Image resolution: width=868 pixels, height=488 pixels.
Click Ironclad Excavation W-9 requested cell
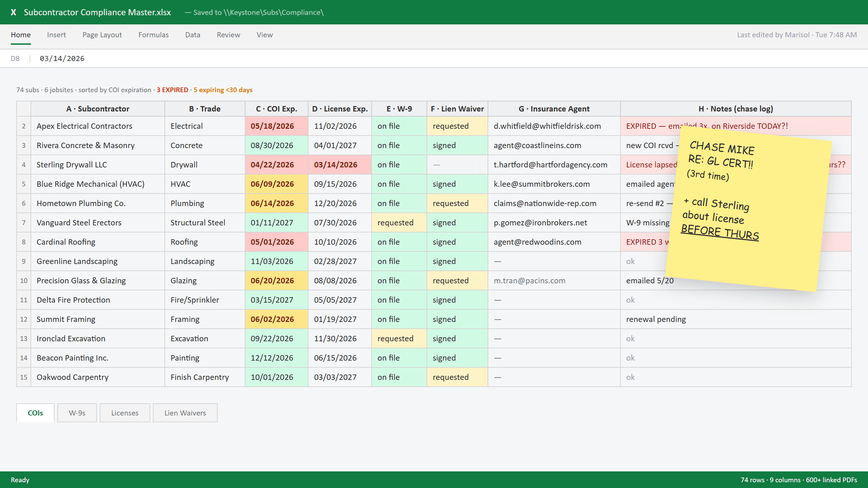tap(399, 339)
